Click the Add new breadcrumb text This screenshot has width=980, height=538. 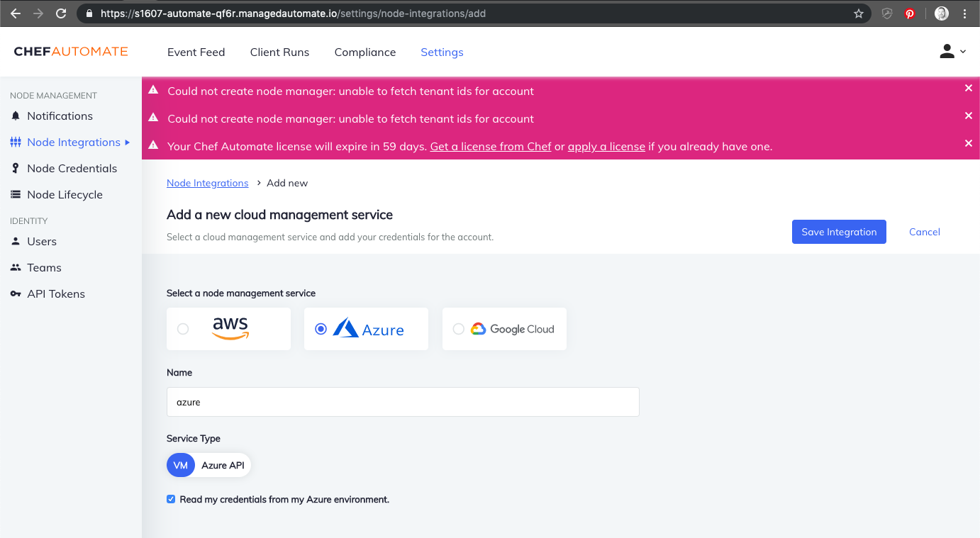(287, 183)
